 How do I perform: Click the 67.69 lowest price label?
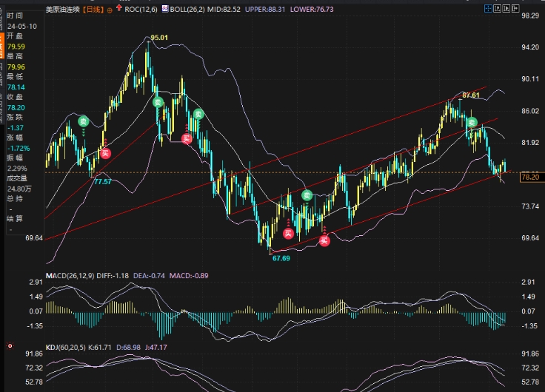coord(281,258)
